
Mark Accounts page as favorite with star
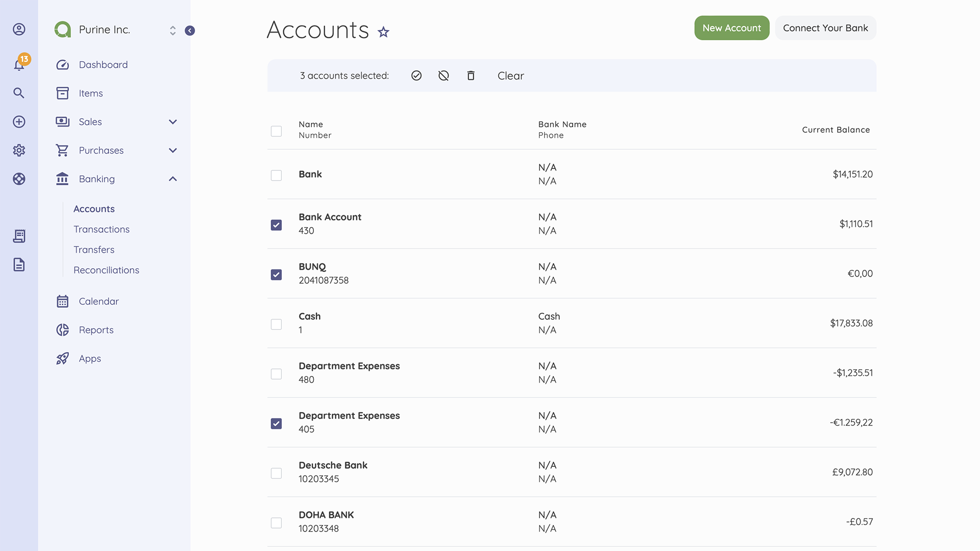coord(383,32)
